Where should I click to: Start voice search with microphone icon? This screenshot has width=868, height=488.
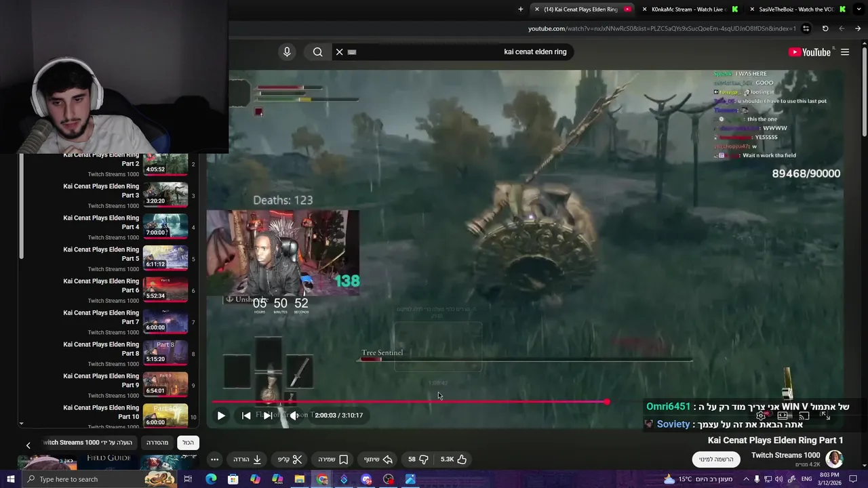pos(287,52)
